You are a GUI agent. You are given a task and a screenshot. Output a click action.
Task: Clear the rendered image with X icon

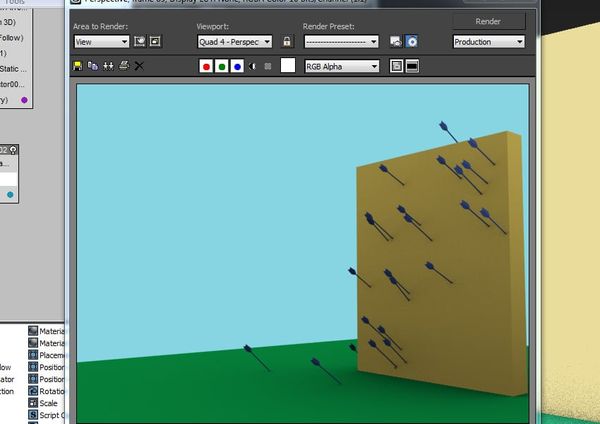pyautogui.click(x=139, y=66)
